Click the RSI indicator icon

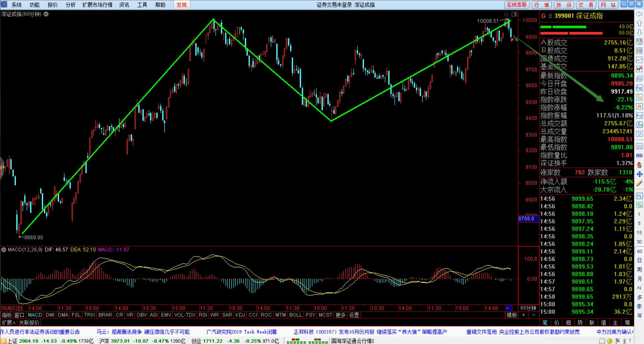pos(639,156)
